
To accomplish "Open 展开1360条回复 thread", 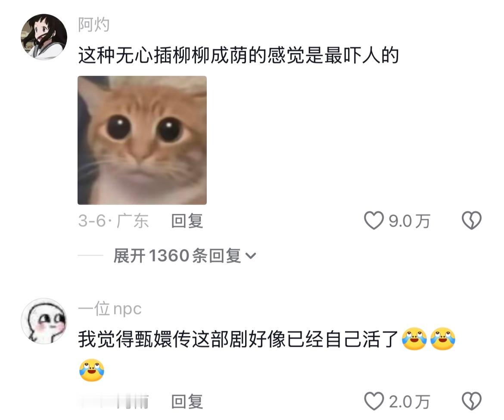I will pos(185,256).
